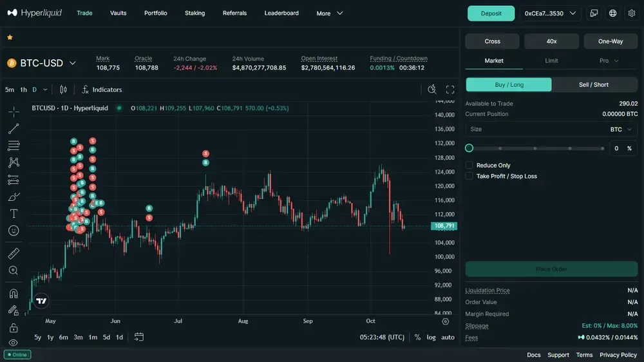This screenshot has width=644, height=362.
Task: Open the settings gear in header
Action: point(632,13)
